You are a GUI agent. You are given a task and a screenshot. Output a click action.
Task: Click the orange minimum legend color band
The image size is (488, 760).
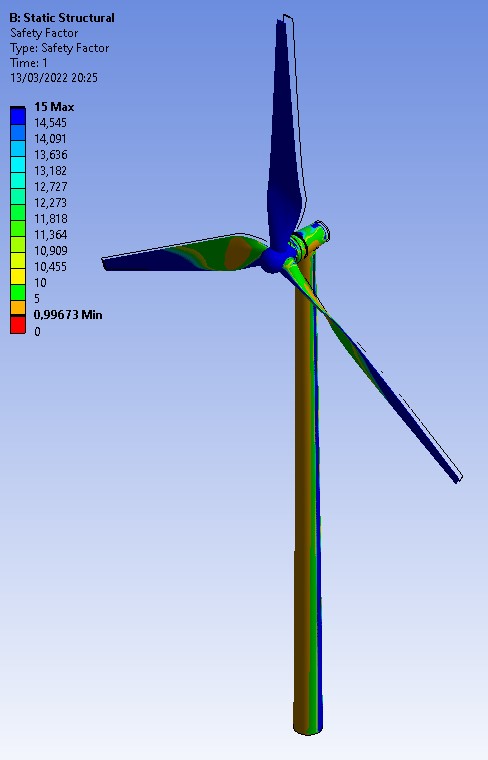(x=18, y=307)
